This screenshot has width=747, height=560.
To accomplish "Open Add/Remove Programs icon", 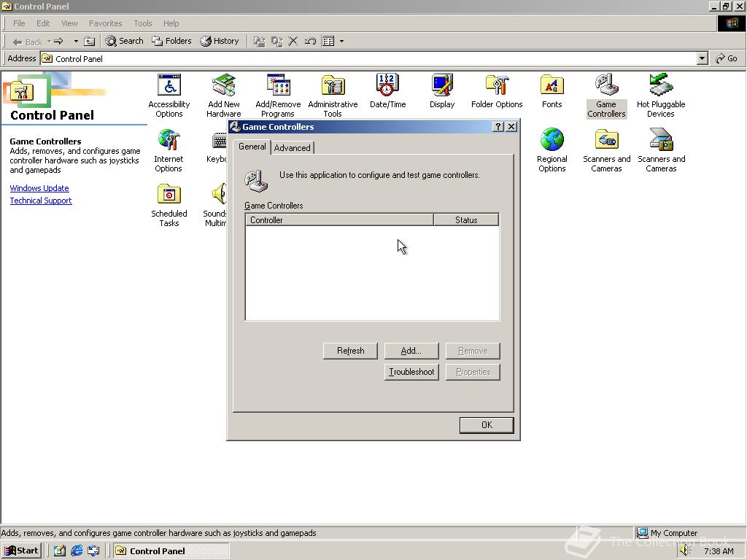I will tap(278, 95).
